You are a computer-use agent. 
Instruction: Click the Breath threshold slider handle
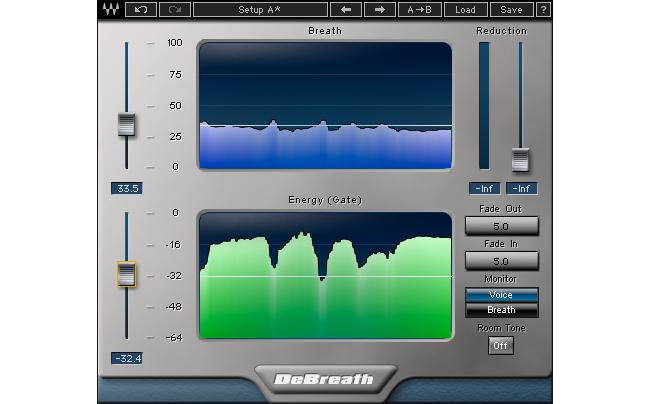[x=126, y=125]
